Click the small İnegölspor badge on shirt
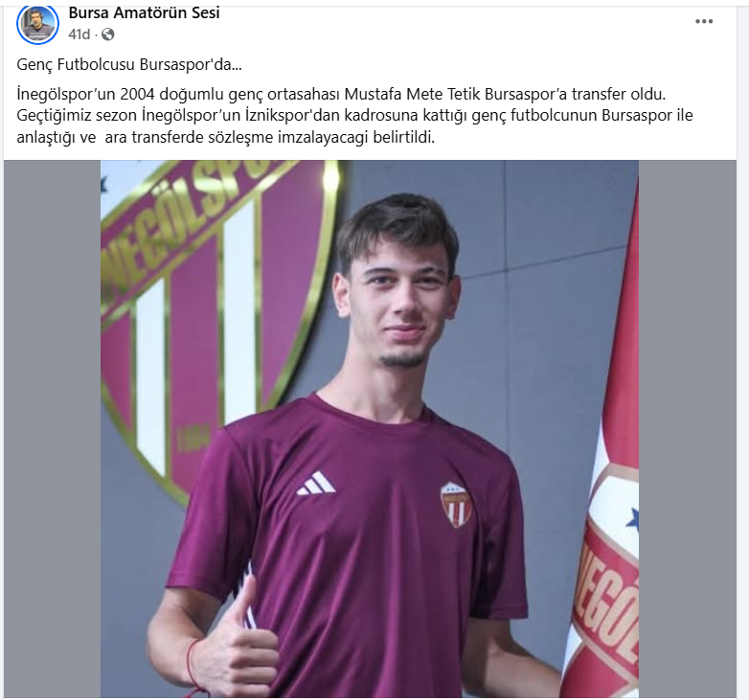The height and width of the screenshot is (700, 749). [x=456, y=505]
